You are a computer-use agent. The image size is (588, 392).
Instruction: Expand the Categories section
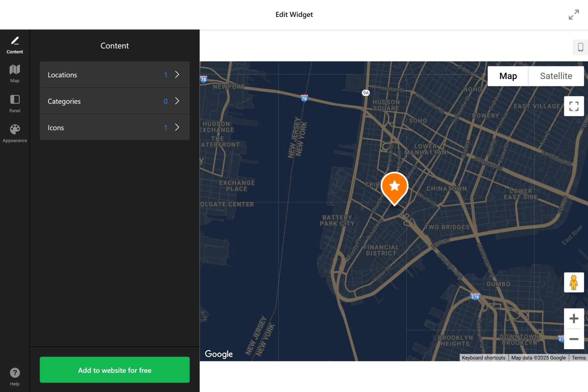(x=114, y=101)
